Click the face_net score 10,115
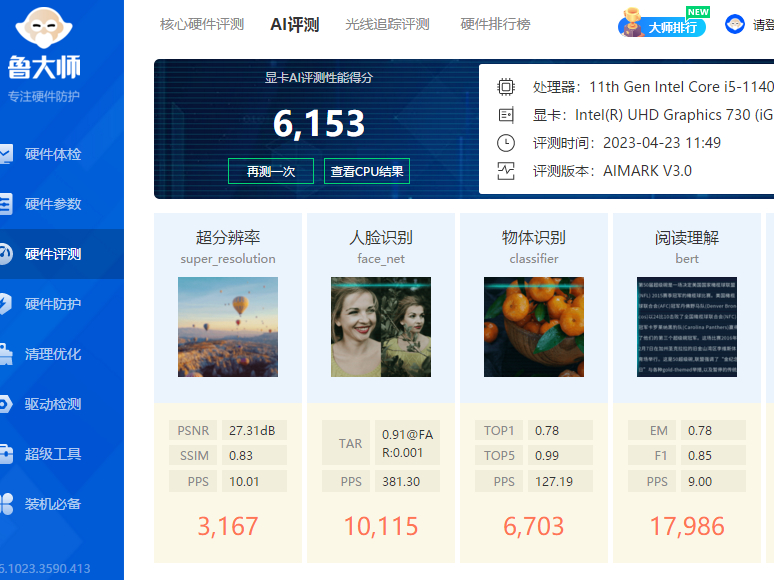The height and width of the screenshot is (580, 774). (381, 526)
